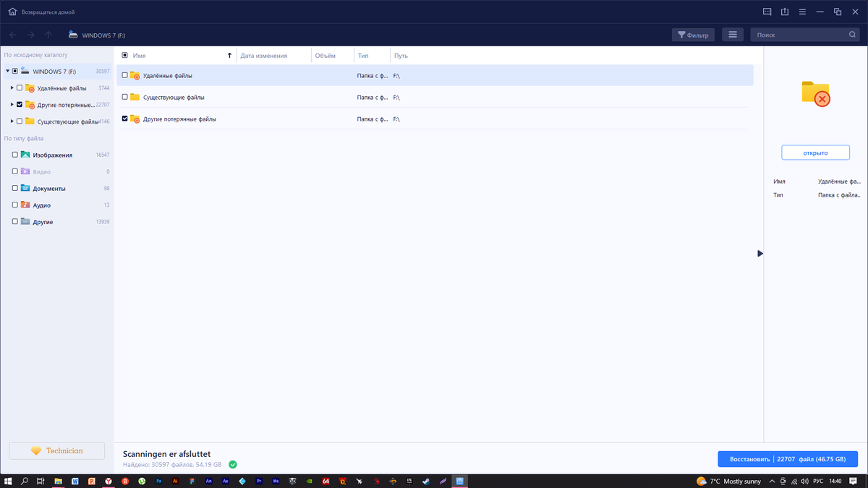Screen dimensions: 868x488
Task: Open Word from the taskbar
Action: [75, 481]
